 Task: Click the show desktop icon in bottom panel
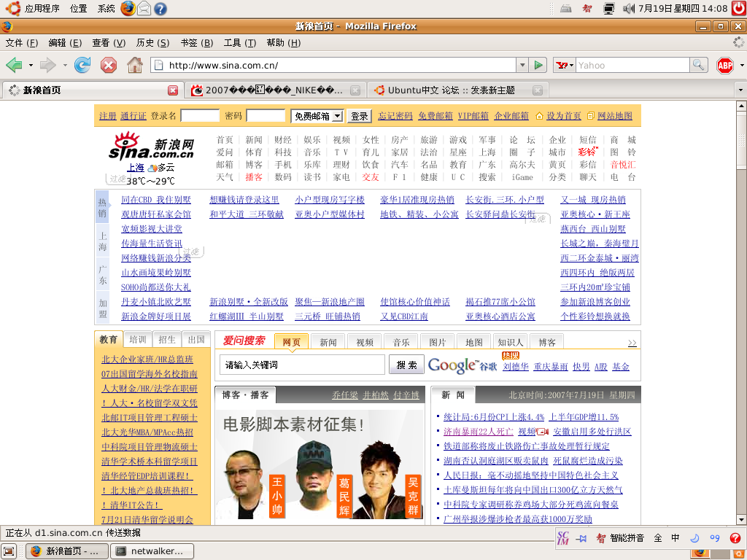point(9,551)
